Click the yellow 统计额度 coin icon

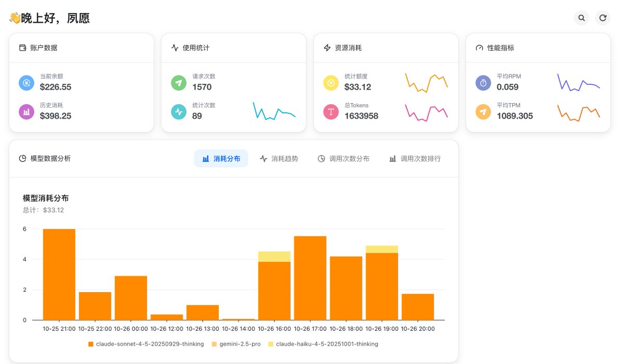331,83
